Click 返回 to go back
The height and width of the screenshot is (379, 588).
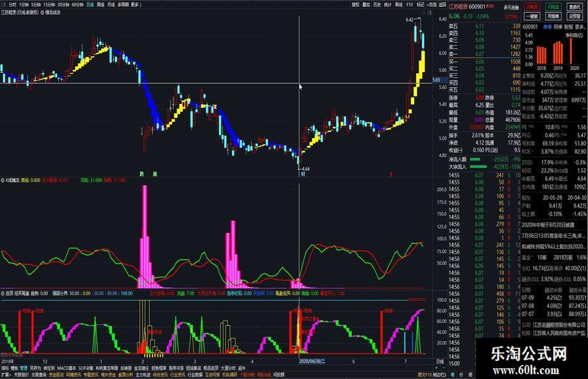pos(442,4)
